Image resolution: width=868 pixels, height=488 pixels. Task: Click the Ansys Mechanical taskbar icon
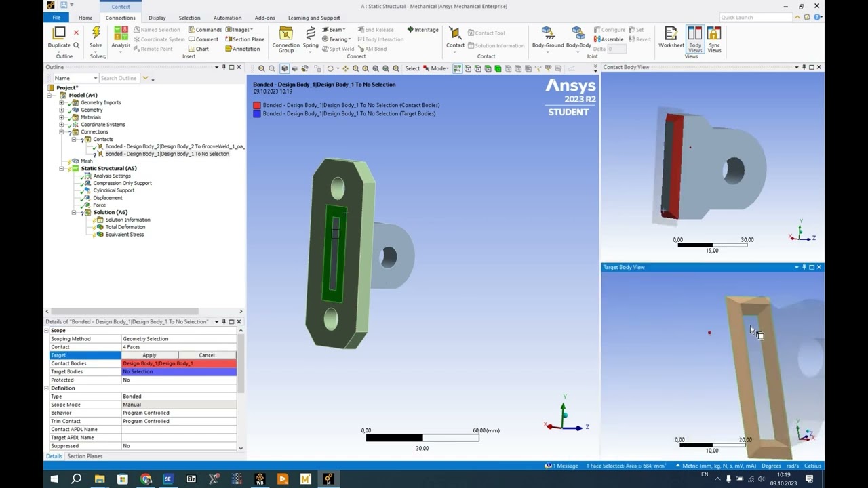(x=328, y=479)
